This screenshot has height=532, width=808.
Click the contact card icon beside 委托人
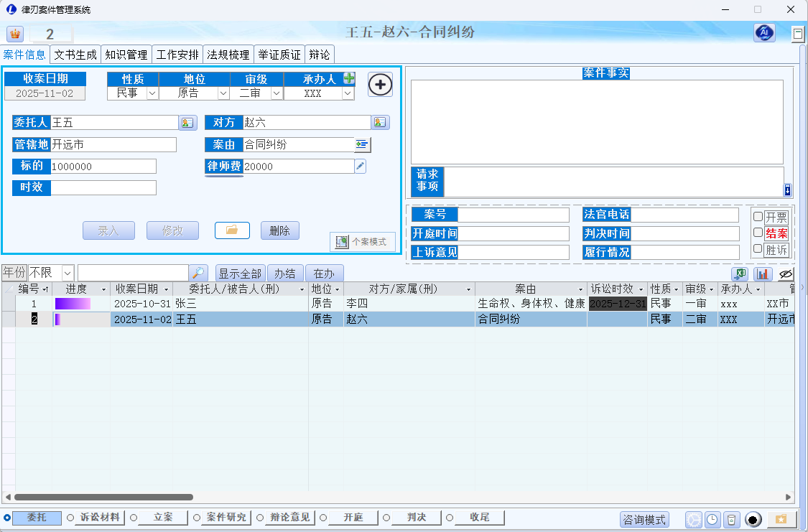(x=187, y=123)
